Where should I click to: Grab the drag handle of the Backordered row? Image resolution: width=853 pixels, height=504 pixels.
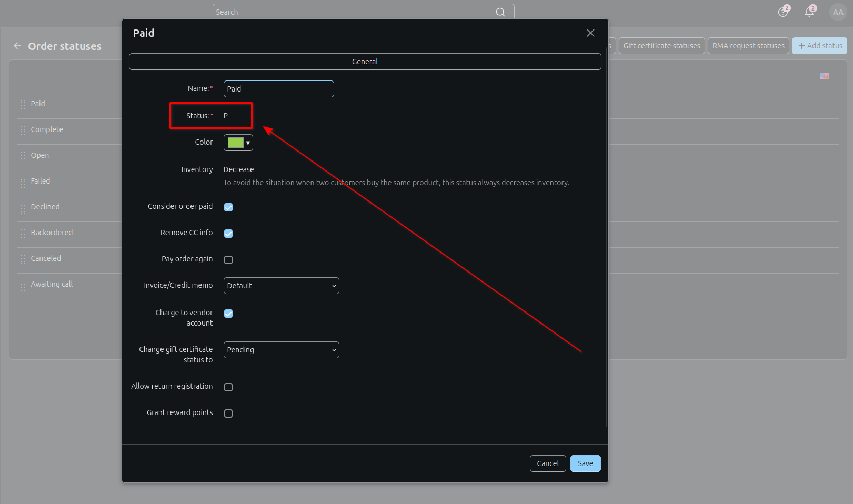click(23, 234)
